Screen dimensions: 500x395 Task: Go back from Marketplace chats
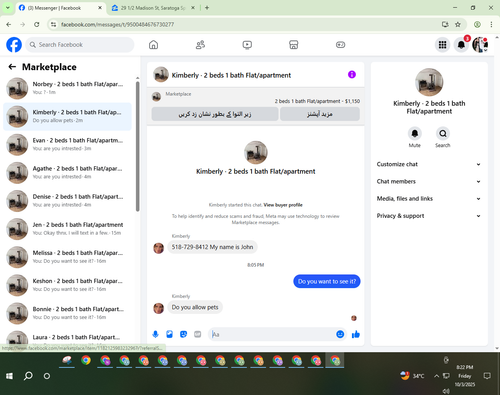(x=12, y=67)
